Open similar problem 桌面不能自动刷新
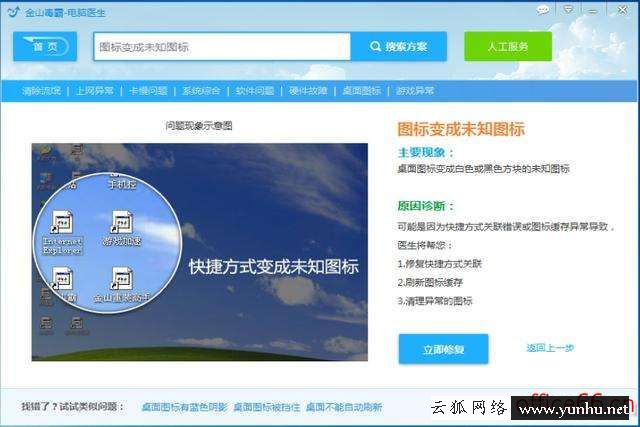640x427 pixels. tap(344, 407)
